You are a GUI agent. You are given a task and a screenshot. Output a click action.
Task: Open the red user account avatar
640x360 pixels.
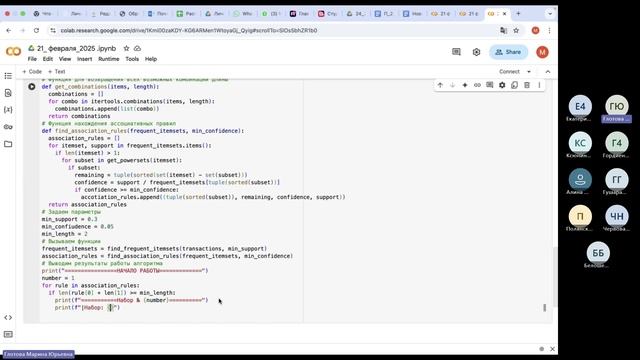pos(542,52)
